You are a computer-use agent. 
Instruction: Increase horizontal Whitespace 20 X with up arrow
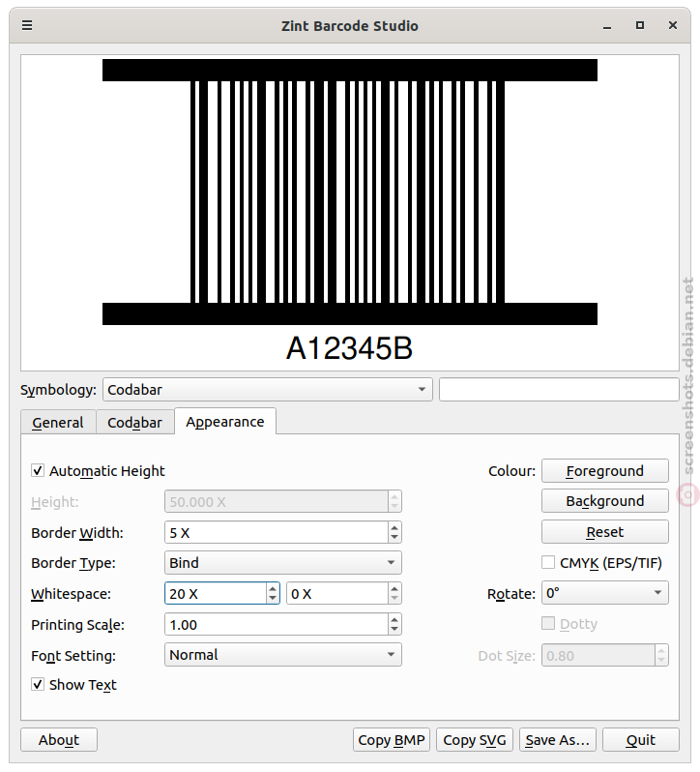pyautogui.click(x=273, y=588)
